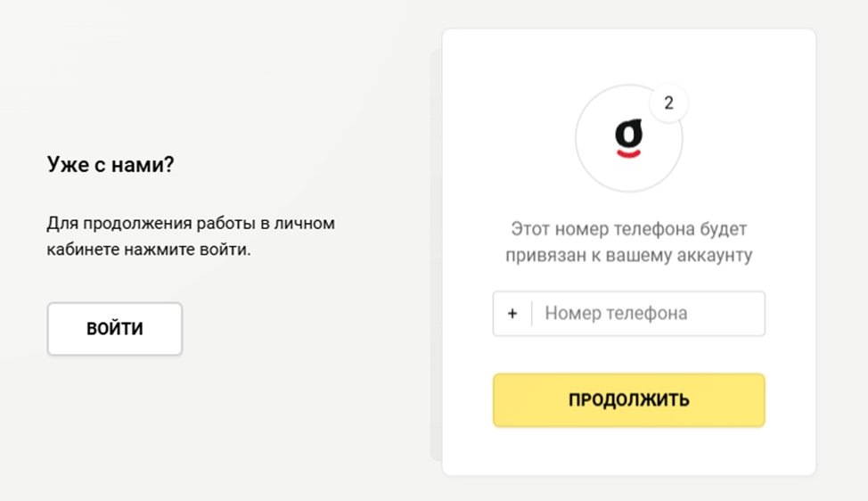The height and width of the screenshot is (501, 868).
Task: Select the word 'аккаунту' in the card text
Action: click(x=717, y=256)
